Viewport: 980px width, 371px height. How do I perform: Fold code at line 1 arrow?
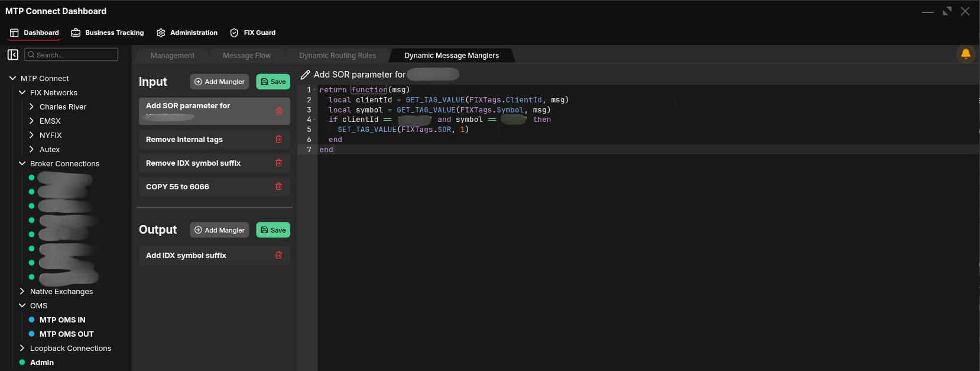tap(315, 90)
